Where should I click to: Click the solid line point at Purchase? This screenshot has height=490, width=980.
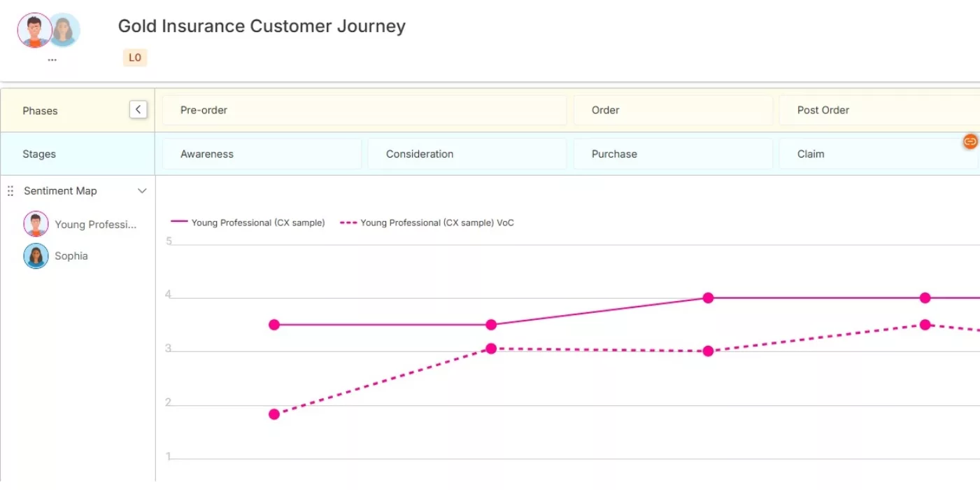pyautogui.click(x=708, y=298)
